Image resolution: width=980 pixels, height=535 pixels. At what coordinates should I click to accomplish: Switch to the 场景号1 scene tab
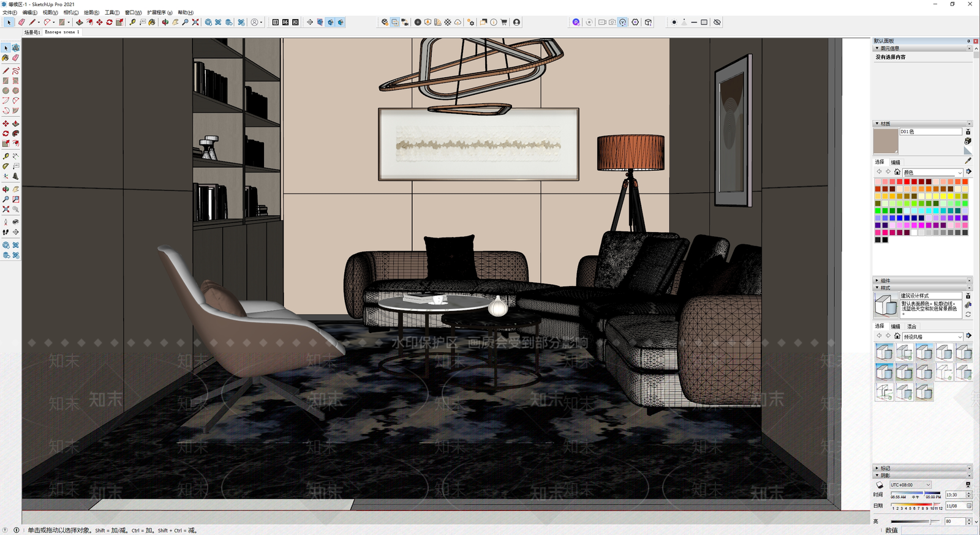pyautogui.click(x=32, y=32)
